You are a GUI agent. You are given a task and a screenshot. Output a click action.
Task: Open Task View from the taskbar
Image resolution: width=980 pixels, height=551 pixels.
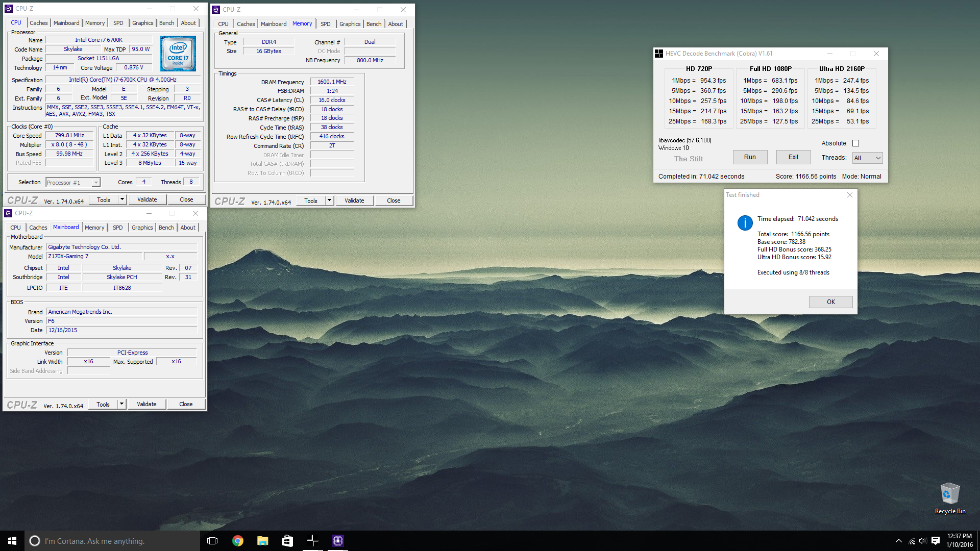(x=212, y=541)
